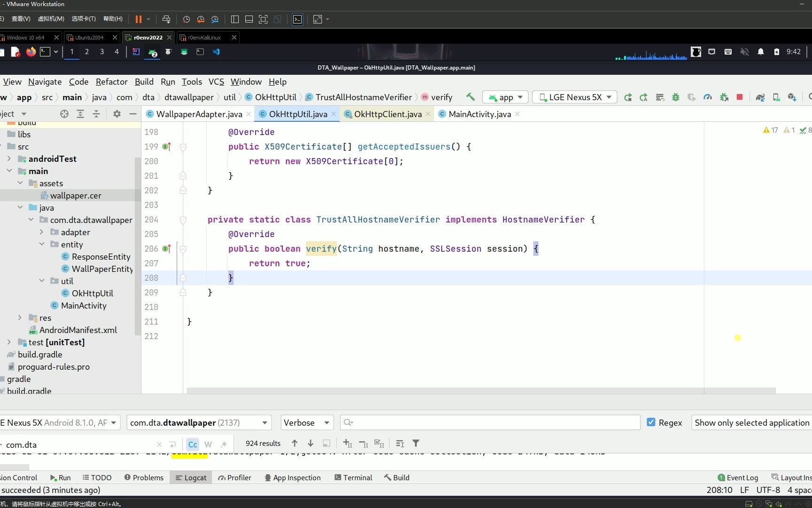Open the app run configuration dropdown
The width and height of the screenshot is (812, 508).
506,97
